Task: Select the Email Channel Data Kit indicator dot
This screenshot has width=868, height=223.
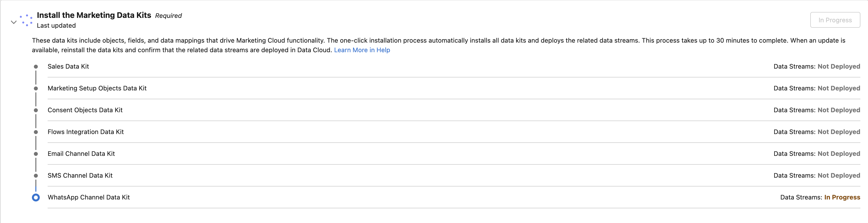Action: click(x=36, y=154)
